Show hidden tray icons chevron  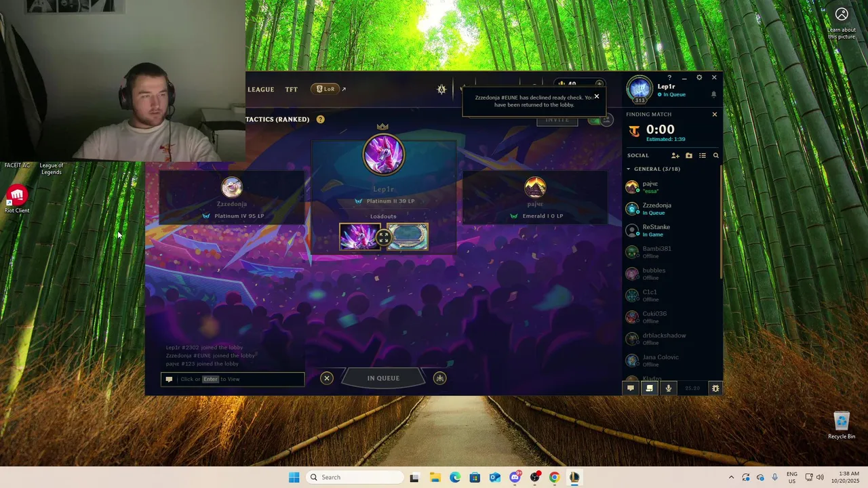click(x=731, y=477)
